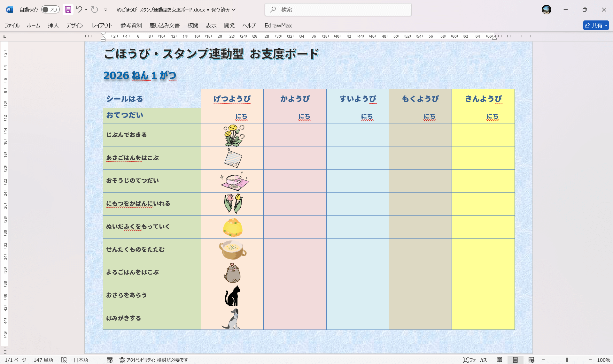Click 日本語 language indicator in status bar
The image size is (613, 364).
click(x=81, y=360)
